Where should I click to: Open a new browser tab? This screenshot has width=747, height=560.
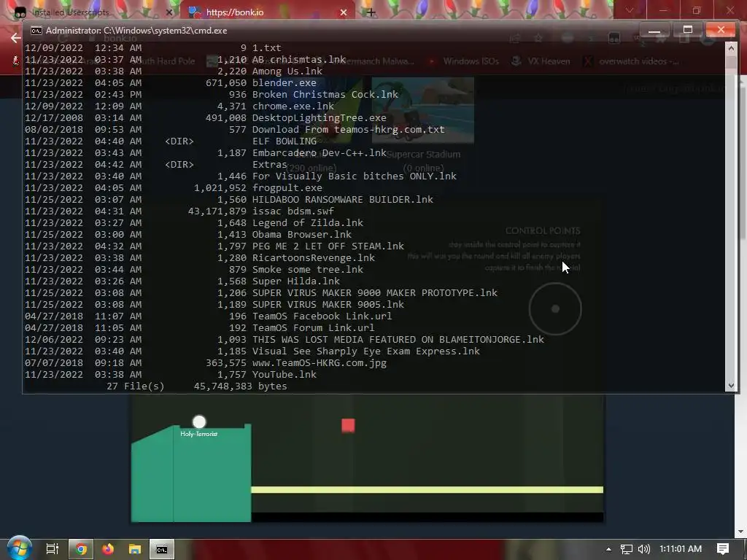pos(371,12)
